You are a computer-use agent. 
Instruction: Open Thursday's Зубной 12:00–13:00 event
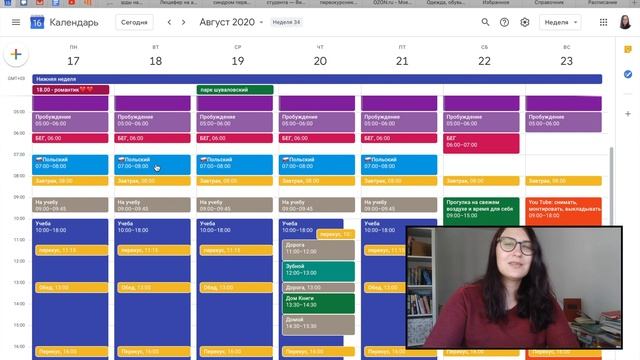[318, 271]
